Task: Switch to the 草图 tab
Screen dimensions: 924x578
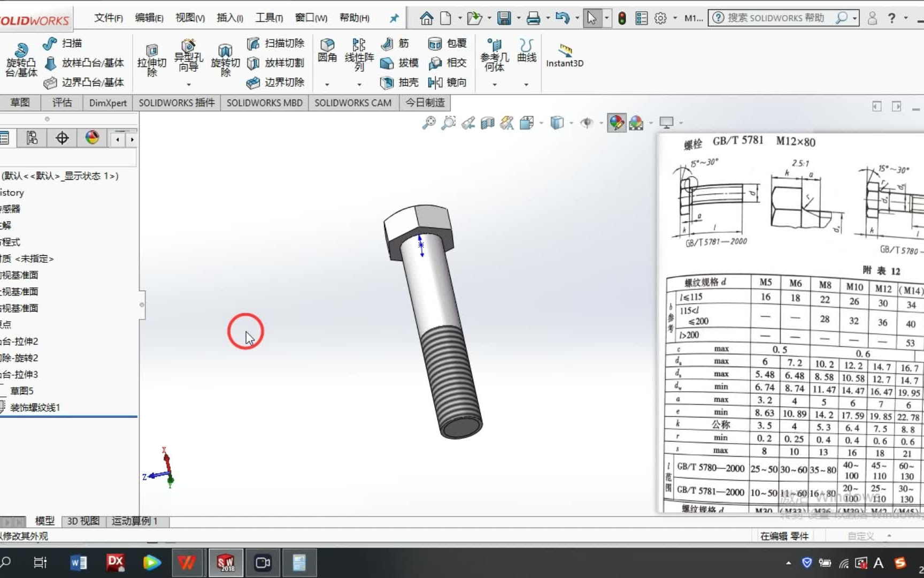Action: point(20,103)
